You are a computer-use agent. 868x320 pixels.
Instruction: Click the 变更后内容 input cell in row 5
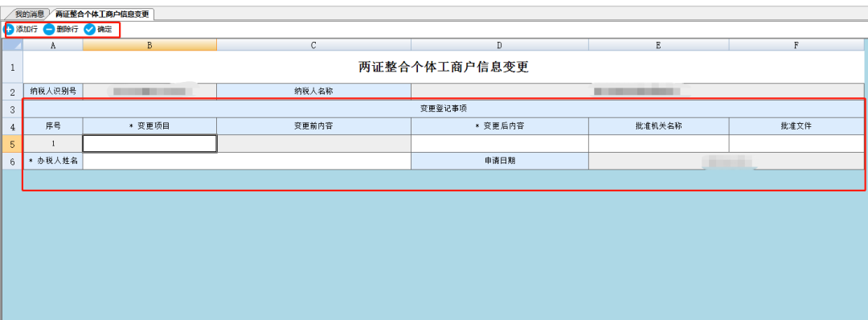499,143
